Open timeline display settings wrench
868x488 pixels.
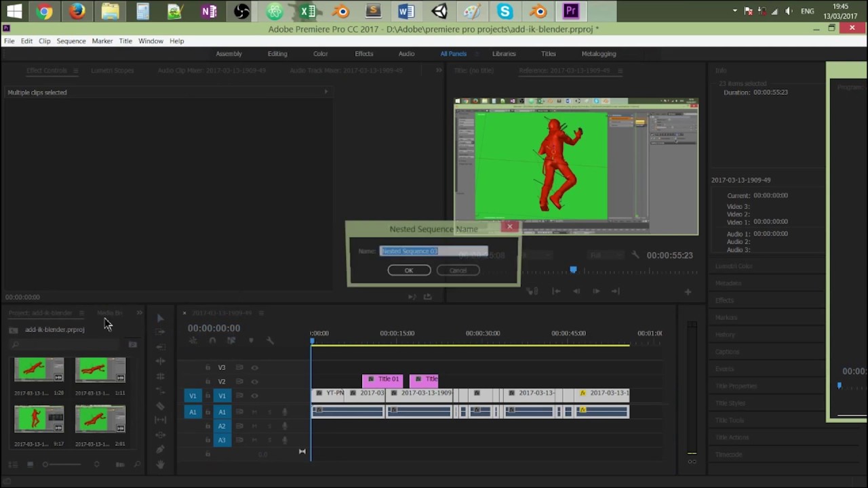(270, 340)
